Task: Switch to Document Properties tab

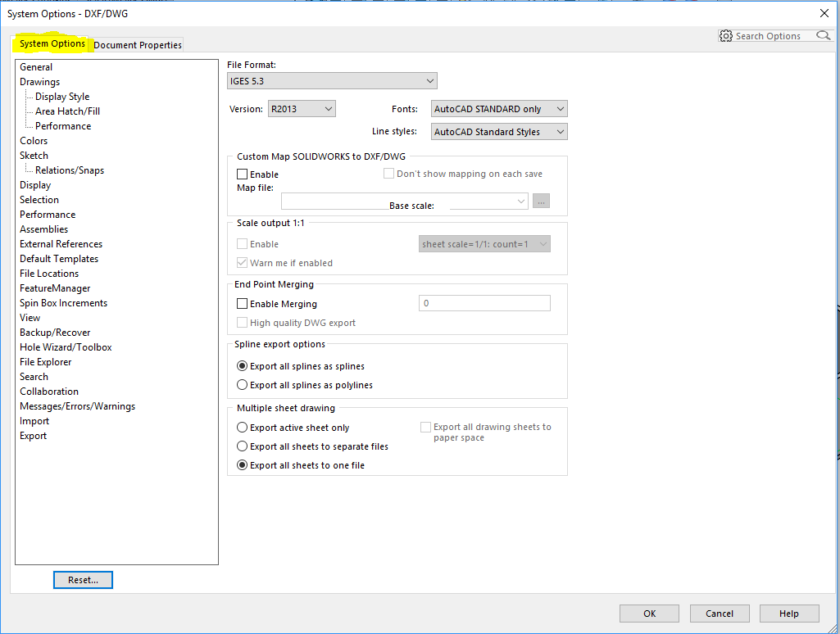Action: coord(138,45)
